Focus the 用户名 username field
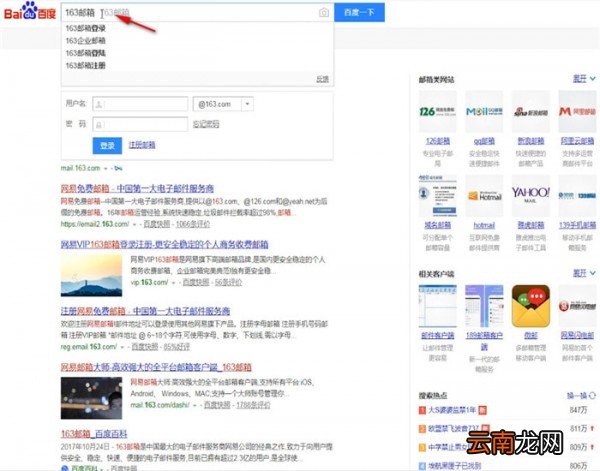Screen dimensions: 600x471 140,104
